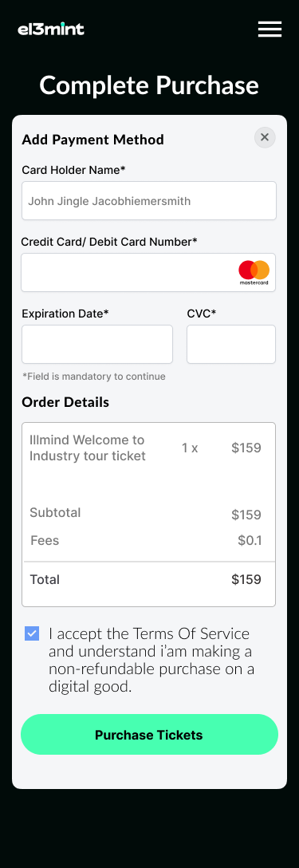Screen dimensions: 299x868
Task: Focus the Card Holder Name field
Action: click(149, 200)
